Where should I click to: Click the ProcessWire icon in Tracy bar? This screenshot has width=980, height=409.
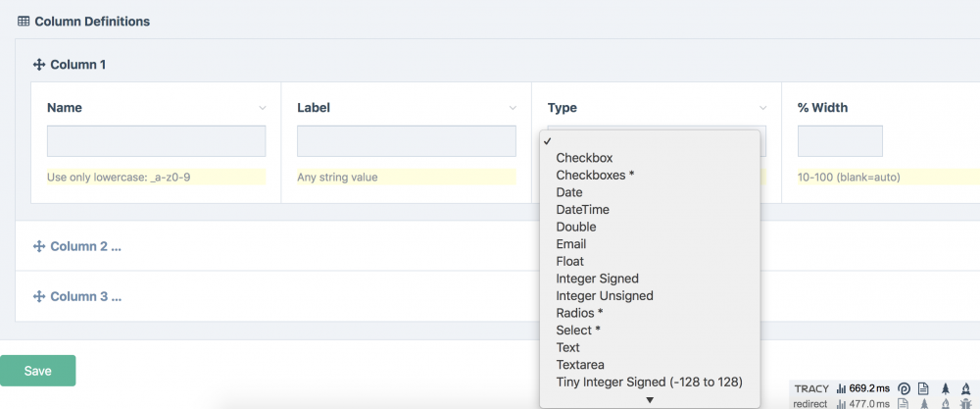pos(903,388)
